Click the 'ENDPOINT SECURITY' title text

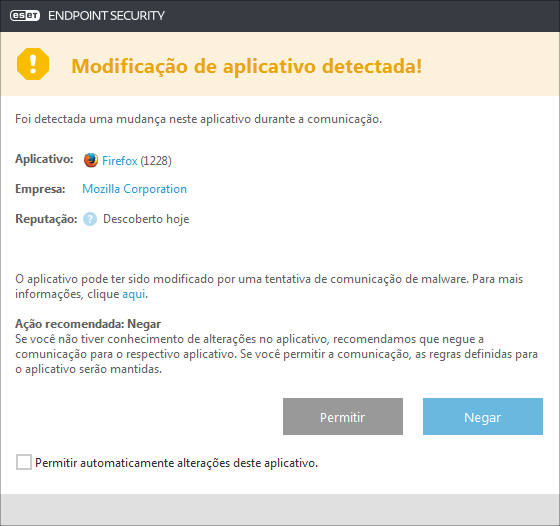[x=106, y=16]
